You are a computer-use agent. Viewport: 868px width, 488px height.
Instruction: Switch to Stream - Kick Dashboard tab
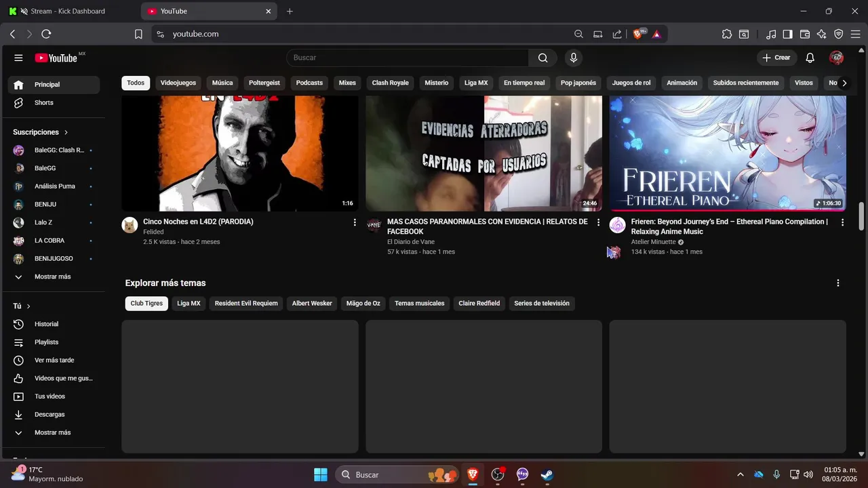[68, 11]
